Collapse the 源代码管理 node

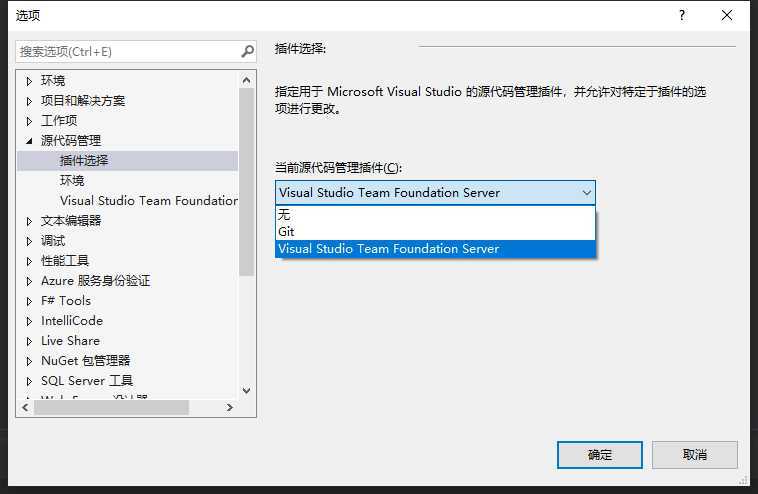[29, 141]
